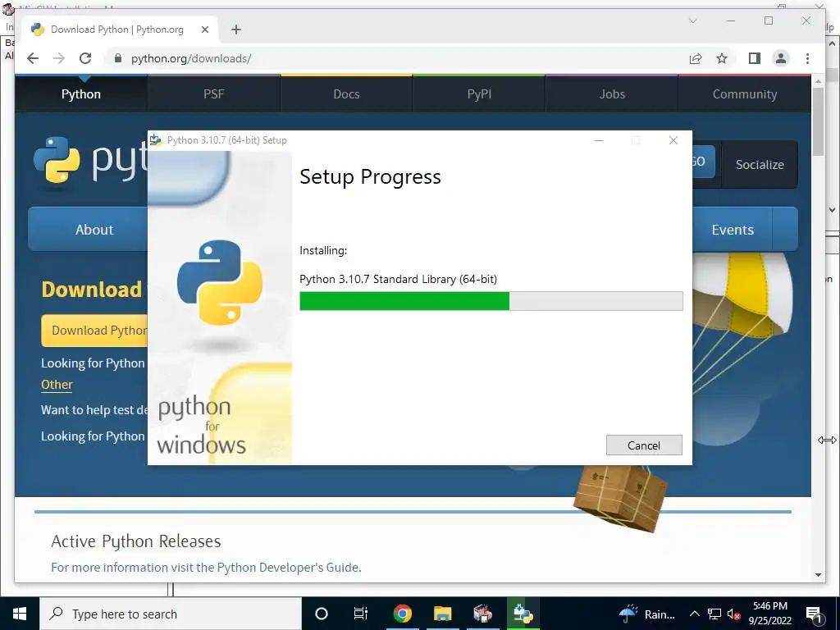The image size is (840, 630).
Task: Open Cortana from the taskbar
Action: pos(321,614)
